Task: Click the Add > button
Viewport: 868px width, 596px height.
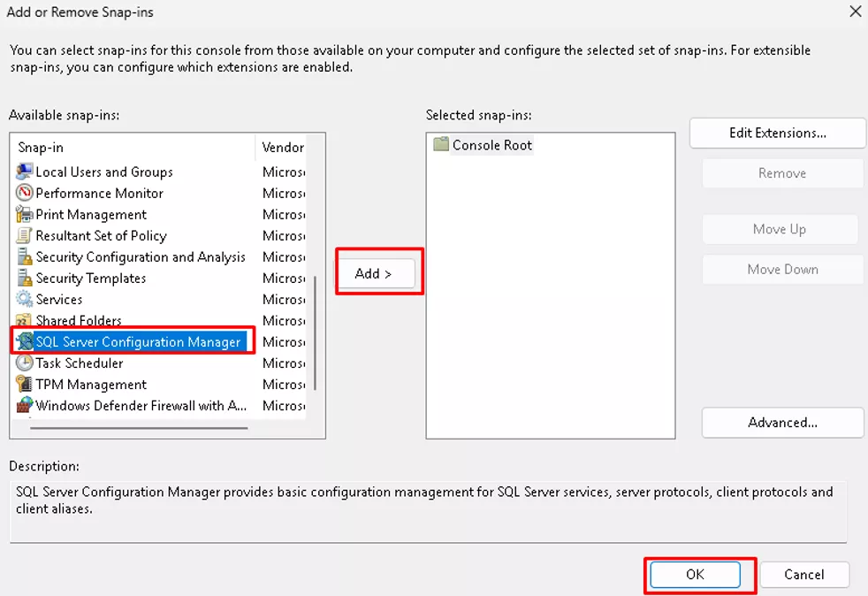Action: [377, 273]
